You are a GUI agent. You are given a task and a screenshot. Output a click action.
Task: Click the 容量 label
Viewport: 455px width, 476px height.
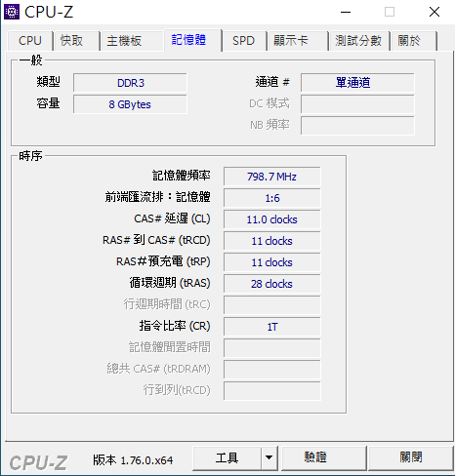click(48, 103)
